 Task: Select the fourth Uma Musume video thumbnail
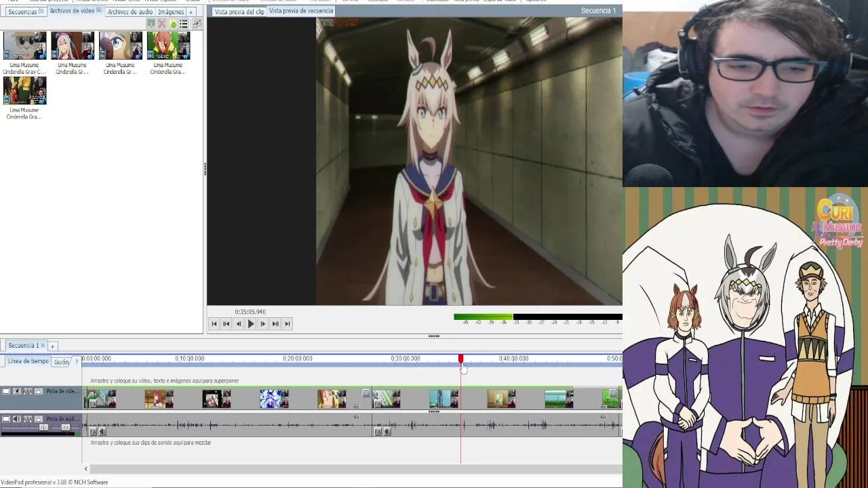(x=168, y=46)
